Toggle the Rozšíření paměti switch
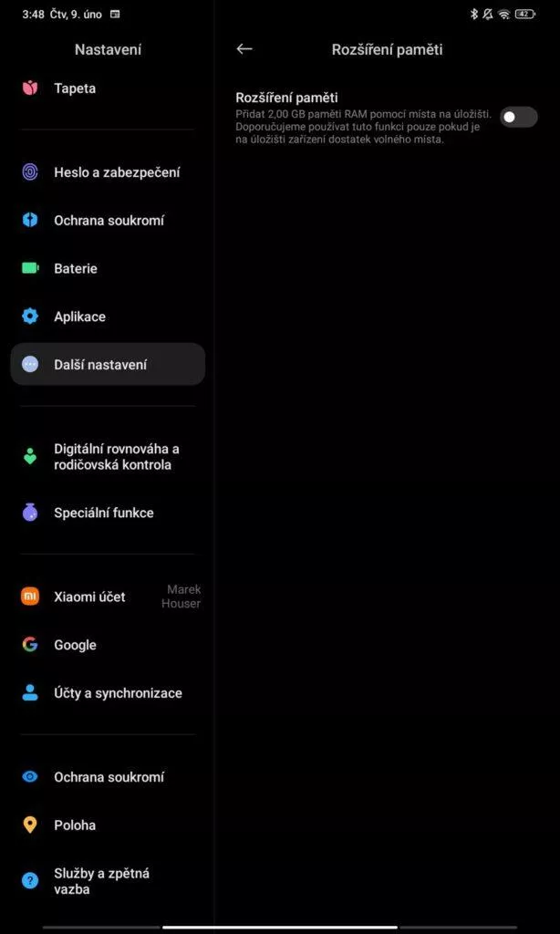Screen dimensions: 560x934 [518, 118]
